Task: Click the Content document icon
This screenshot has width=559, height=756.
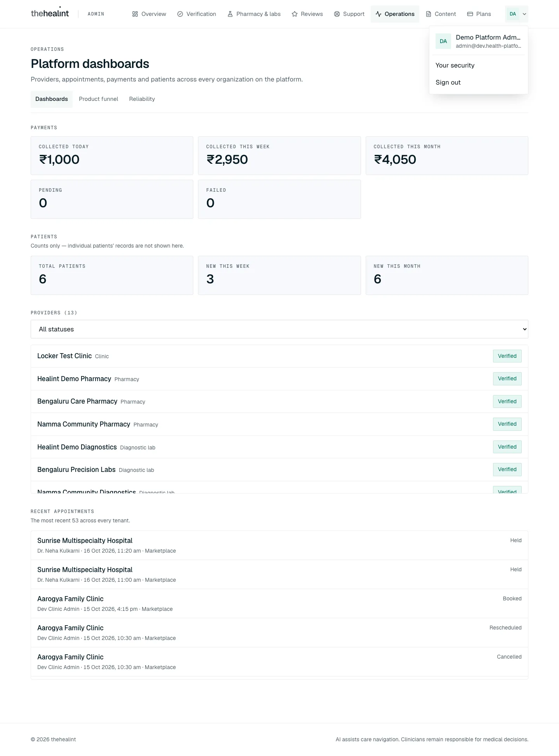Action: pos(429,14)
